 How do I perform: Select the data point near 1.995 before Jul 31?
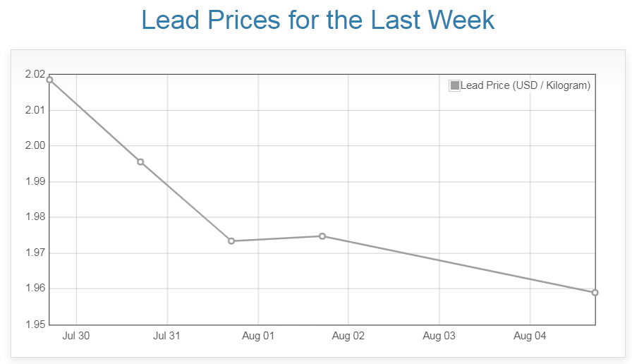click(x=140, y=162)
